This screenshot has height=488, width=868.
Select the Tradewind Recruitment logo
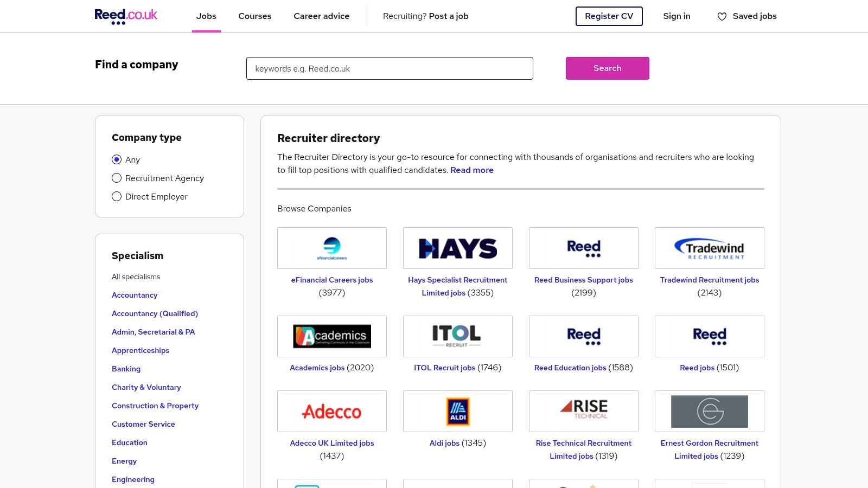pos(709,248)
